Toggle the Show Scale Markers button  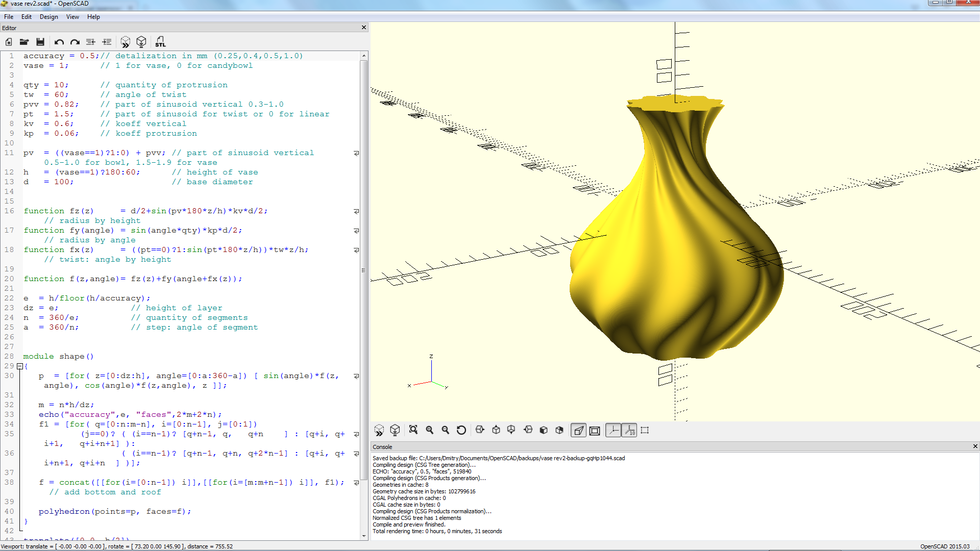click(x=629, y=431)
